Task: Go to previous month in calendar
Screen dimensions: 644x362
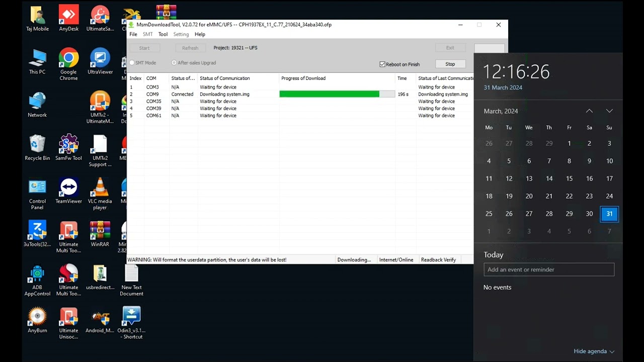Action: pyautogui.click(x=589, y=111)
